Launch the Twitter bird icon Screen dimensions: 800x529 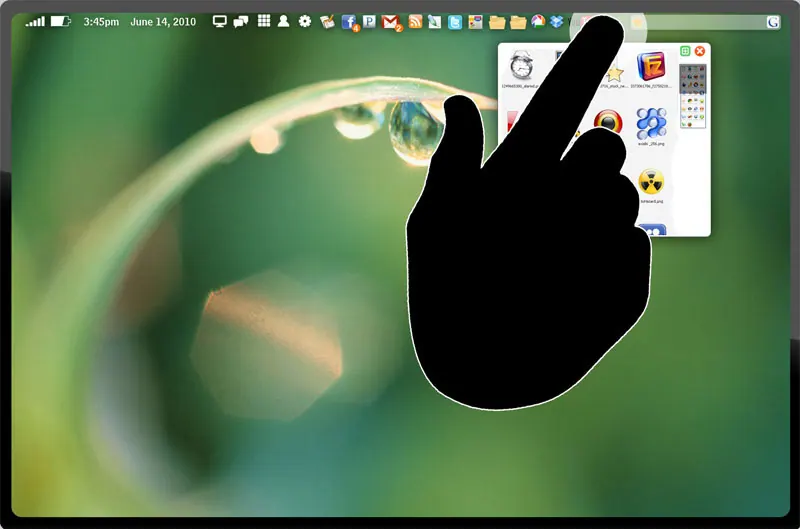tap(455, 22)
